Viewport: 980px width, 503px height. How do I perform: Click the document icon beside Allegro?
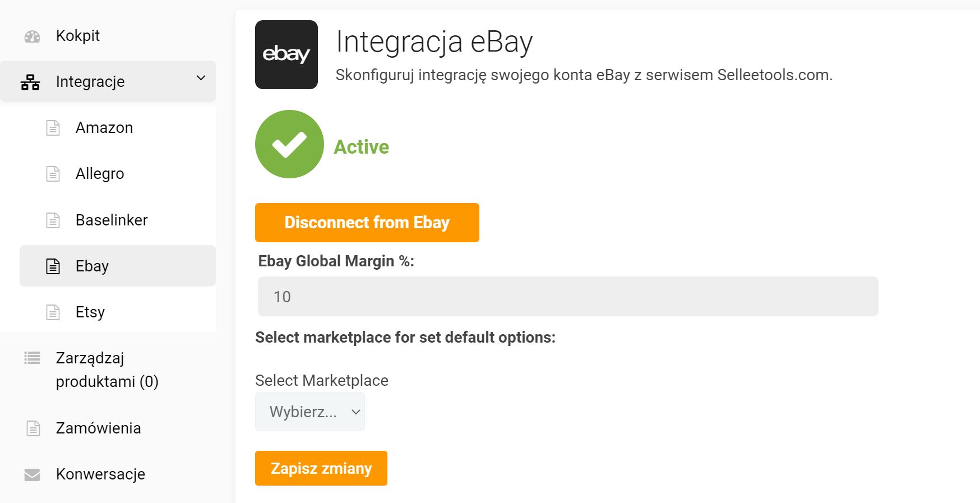(x=53, y=174)
